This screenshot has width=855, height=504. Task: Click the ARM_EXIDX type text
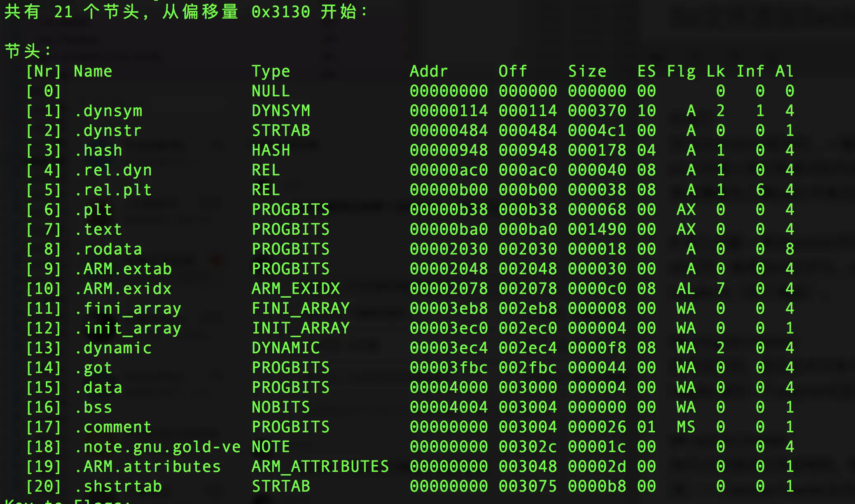296,289
